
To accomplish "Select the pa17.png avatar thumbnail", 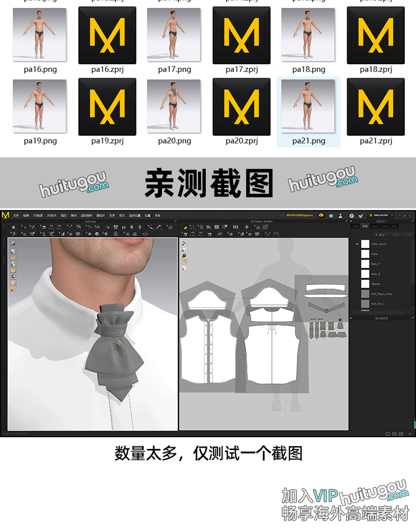I will [174, 34].
